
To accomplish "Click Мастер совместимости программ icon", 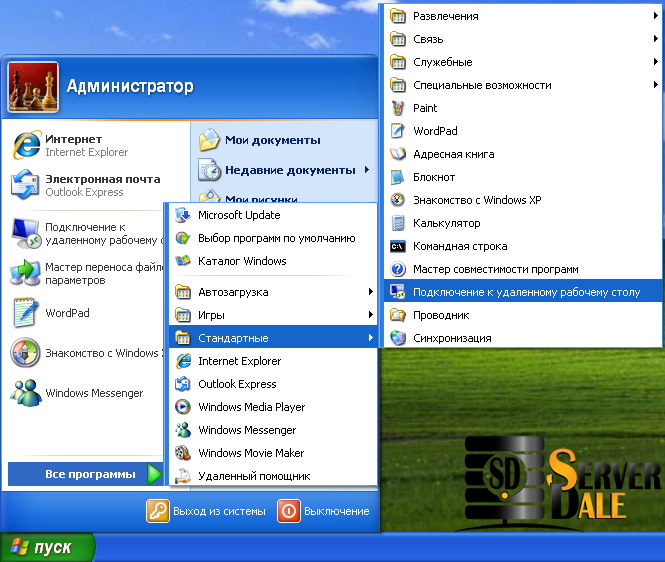I will pos(398,269).
